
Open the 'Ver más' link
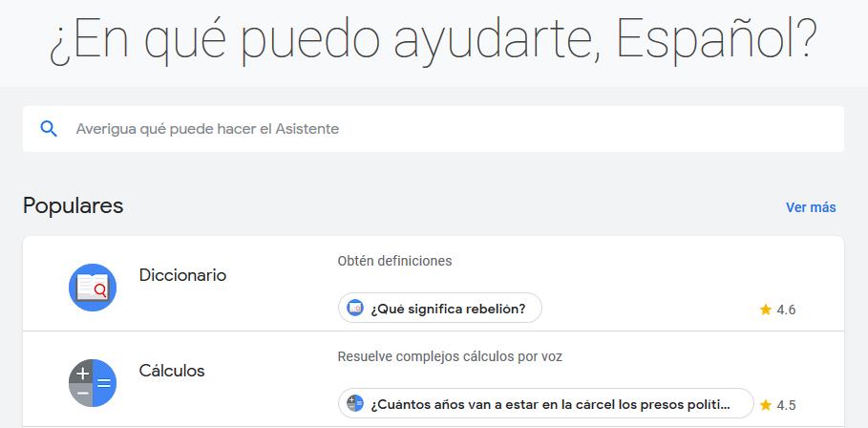pyautogui.click(x=811, y=207)
